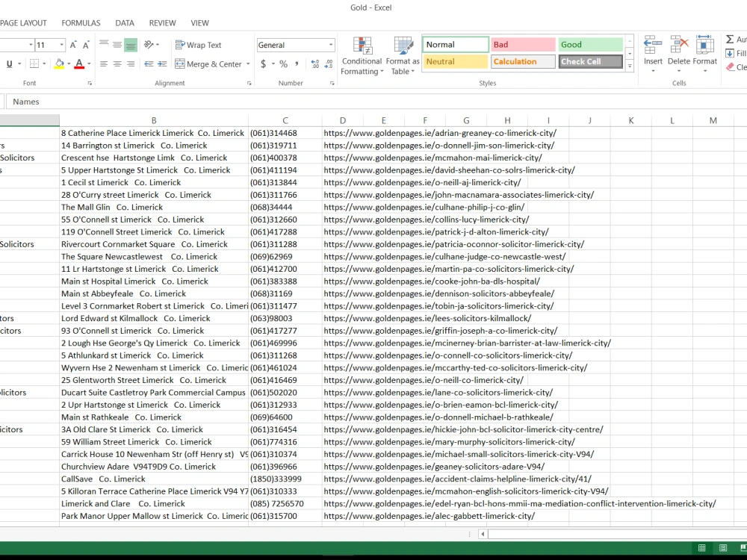This screenshot has height=560, width=747.
Task: Open the text orientation tool
Action: pos(152,45)
